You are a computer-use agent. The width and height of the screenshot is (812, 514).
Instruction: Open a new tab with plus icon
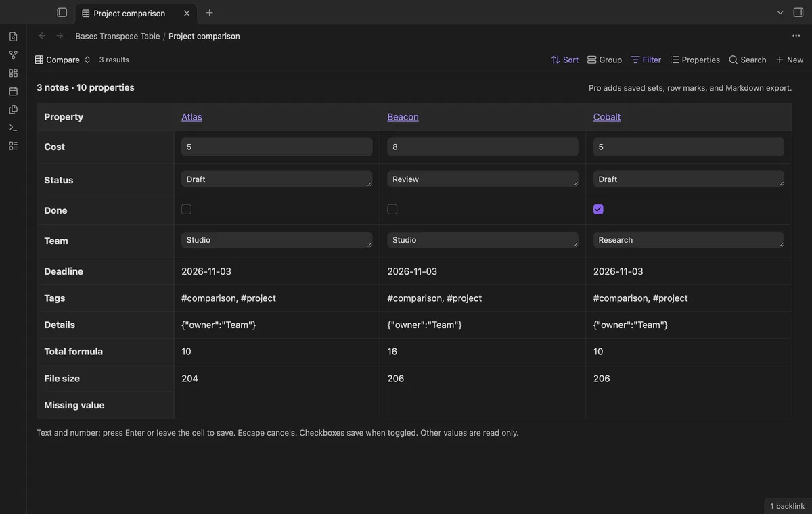click(x=210, y=13)
